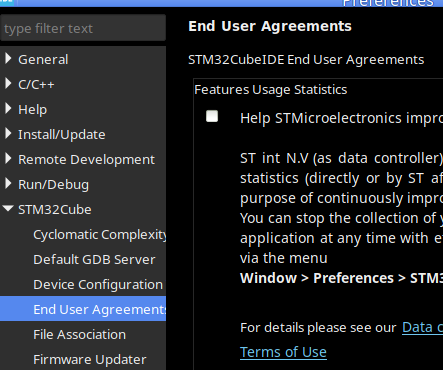The height and width of the screenshot is (370, 443).
Task: Open Device Configuration preferences page
Action: pos(98,285)
